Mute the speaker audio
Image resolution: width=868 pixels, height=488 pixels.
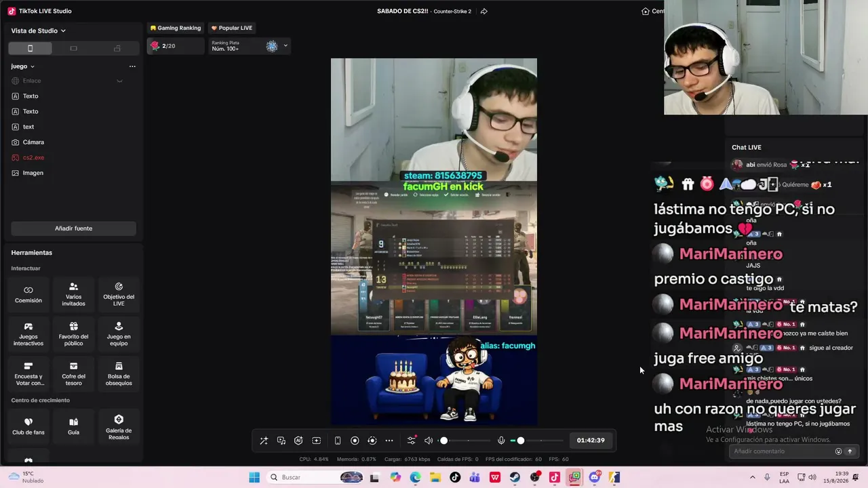click(429, 441)
